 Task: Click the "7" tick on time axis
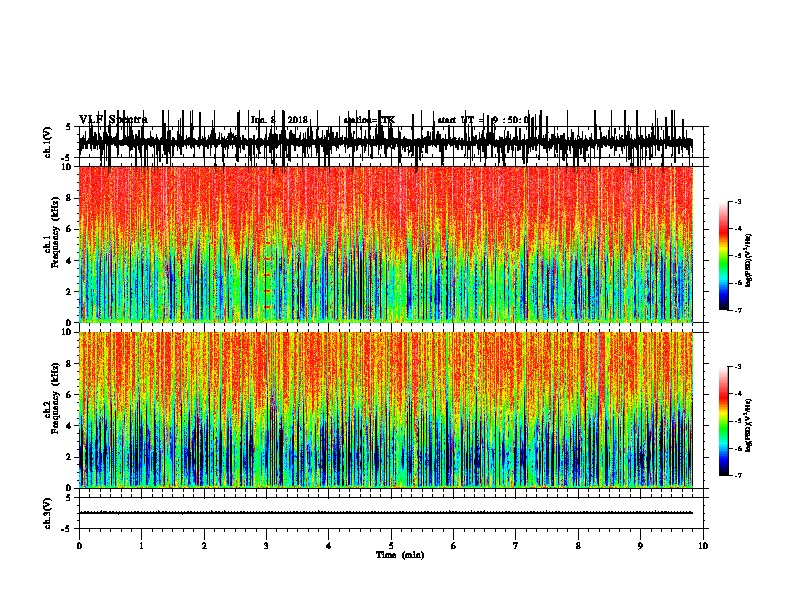click(516, 546)
